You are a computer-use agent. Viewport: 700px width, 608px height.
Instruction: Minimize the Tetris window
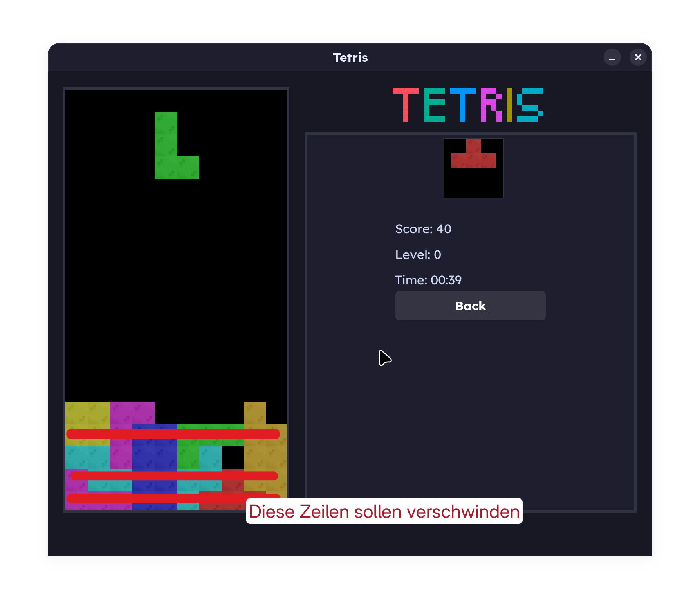click(x=612, y=58)
